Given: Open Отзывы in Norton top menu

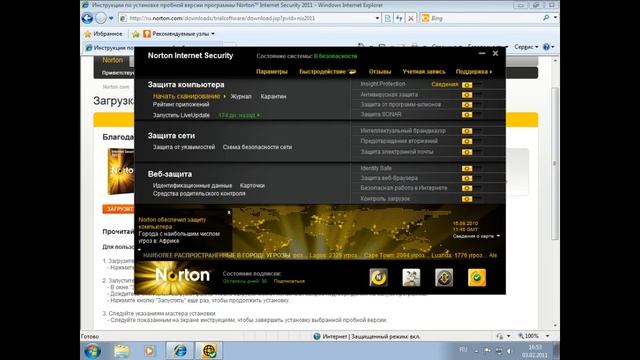Looking at the screenshot, I should coord(380,72).
